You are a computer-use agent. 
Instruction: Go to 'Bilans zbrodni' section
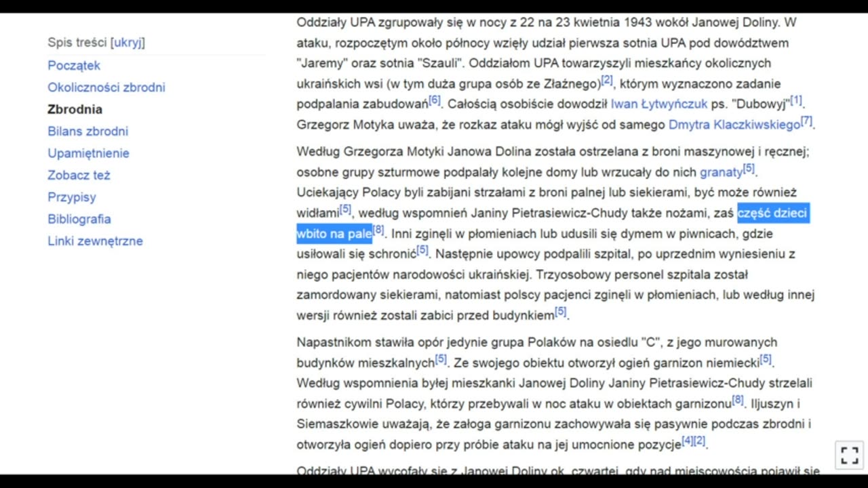point(88,131)
